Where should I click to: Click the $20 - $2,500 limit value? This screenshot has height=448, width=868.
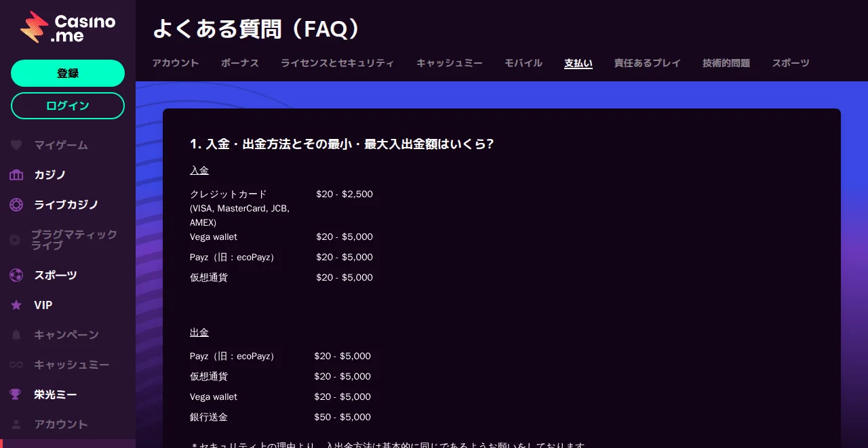(344, 194)
